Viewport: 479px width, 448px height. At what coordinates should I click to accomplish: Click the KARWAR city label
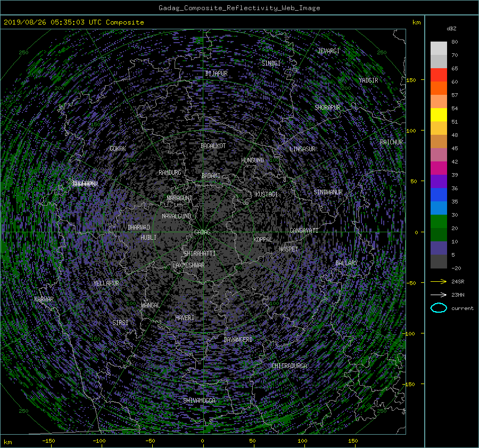tap(44, 299)
